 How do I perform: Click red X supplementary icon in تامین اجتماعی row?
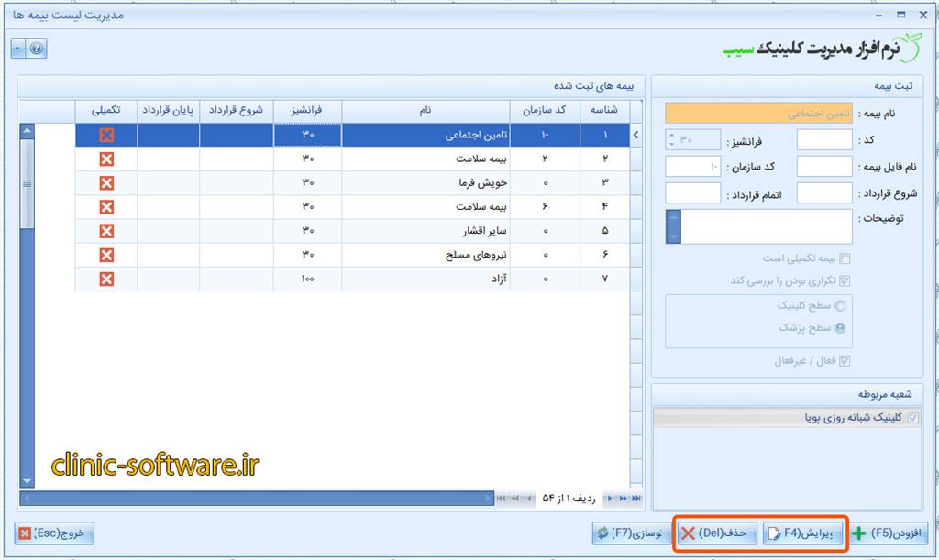coord(106,136)
